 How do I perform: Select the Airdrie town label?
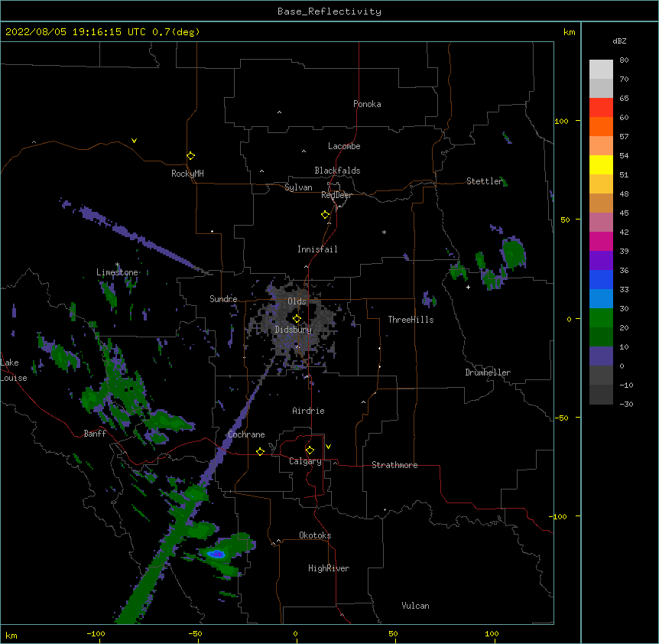308,411
